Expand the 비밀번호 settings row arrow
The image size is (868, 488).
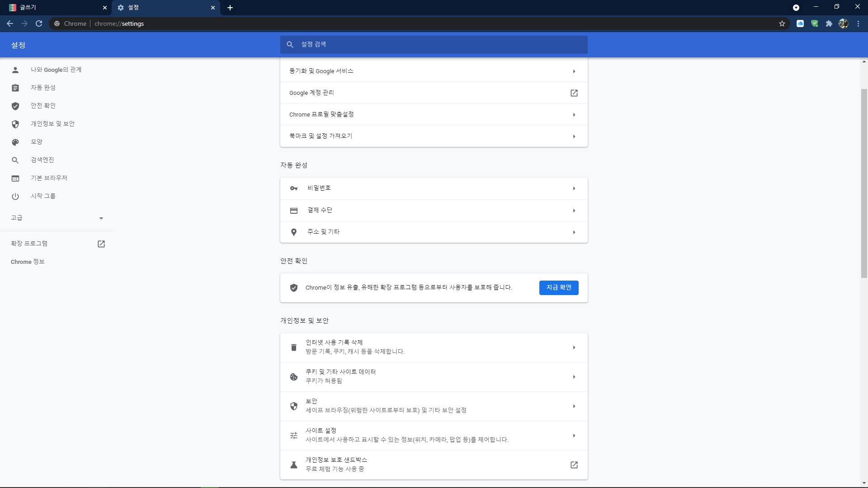574,188
